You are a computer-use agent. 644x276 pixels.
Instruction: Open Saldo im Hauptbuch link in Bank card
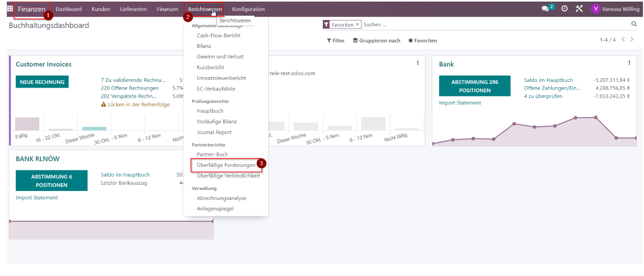point(548,80)
